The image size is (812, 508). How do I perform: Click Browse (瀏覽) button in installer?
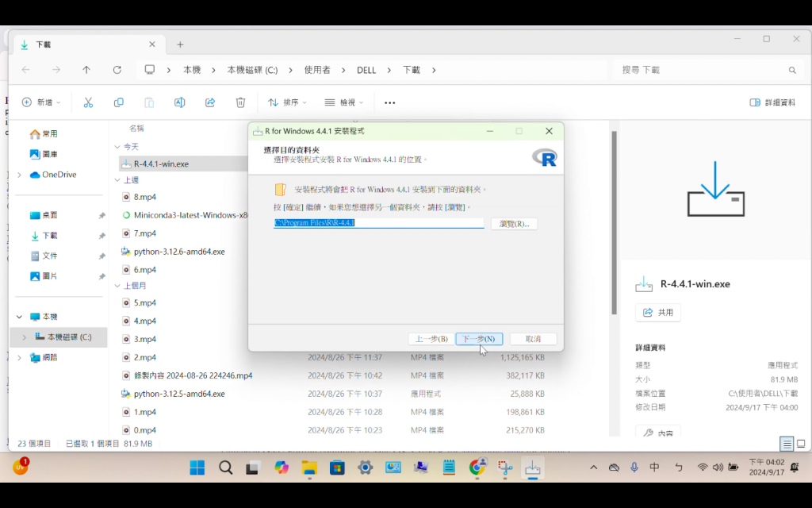point(514,224)
